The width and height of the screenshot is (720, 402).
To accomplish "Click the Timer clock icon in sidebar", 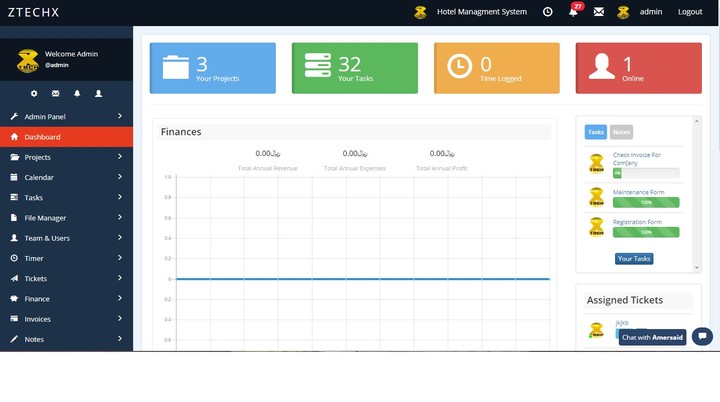I will point(14,258).
